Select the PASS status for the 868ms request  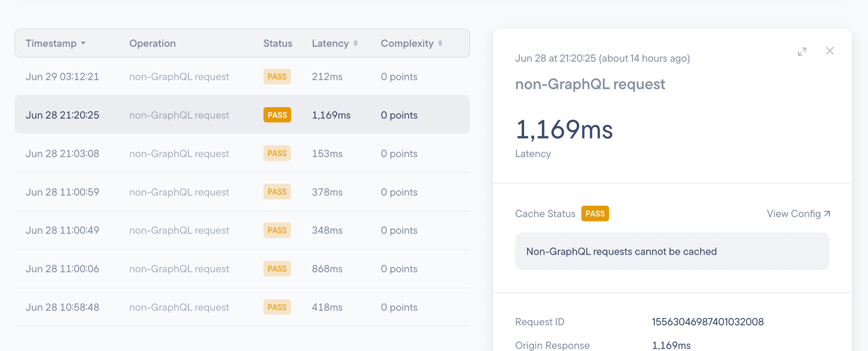[277, 268]
